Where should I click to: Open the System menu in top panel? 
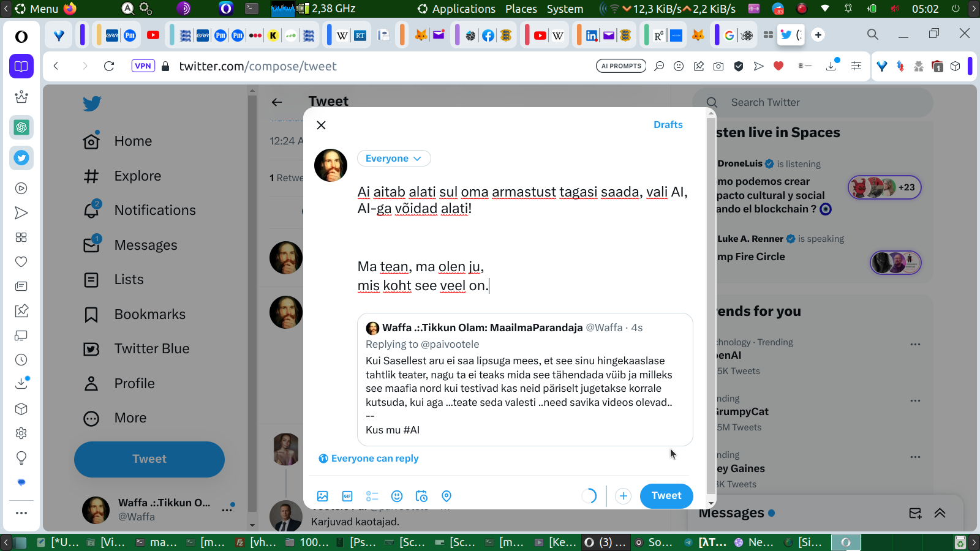pos(565,9)
